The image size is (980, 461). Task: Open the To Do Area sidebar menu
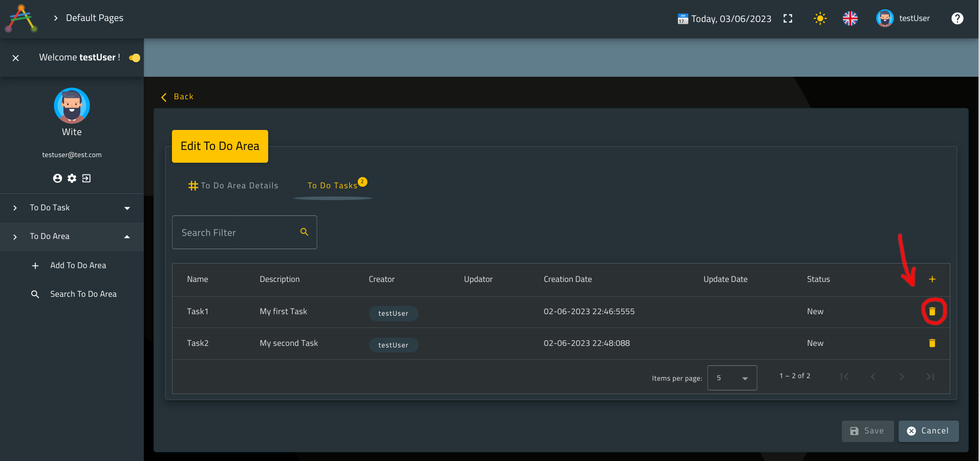pos(72,236)
